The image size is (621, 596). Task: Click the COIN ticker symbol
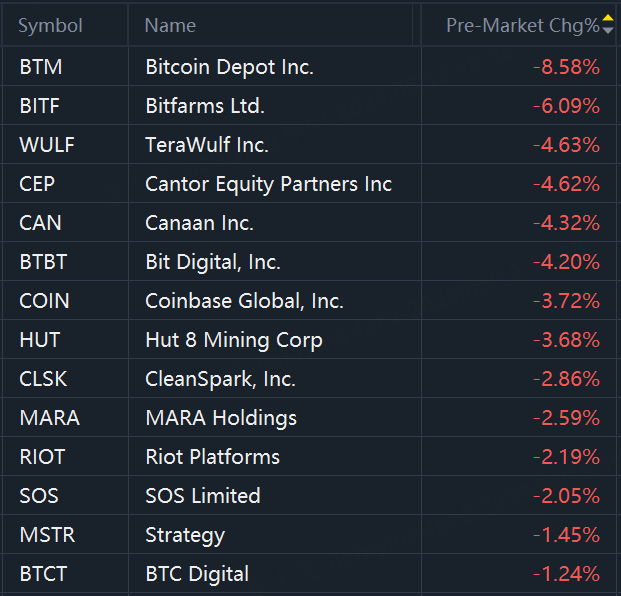pyautogui.click(x=44, y=301)
